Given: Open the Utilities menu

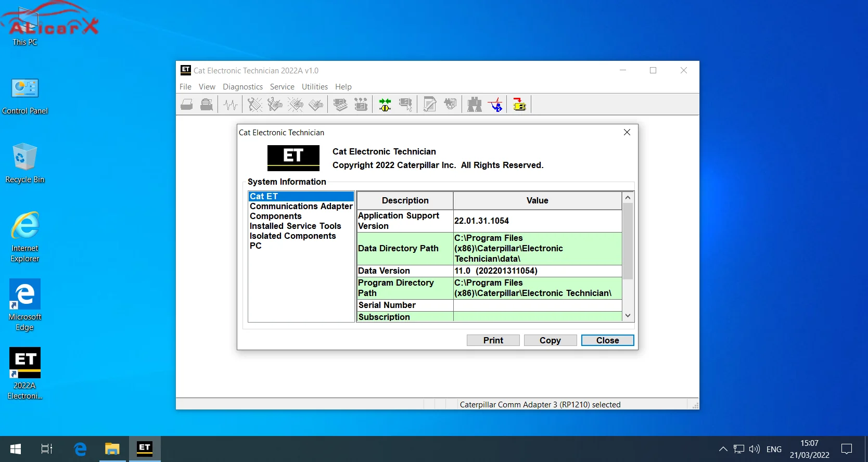Looking at the screenshot, I should tap(314, 87).
